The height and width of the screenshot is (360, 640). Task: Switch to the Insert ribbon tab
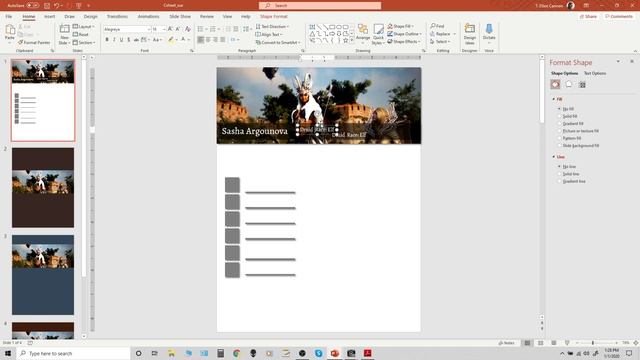tap(49, 16)
